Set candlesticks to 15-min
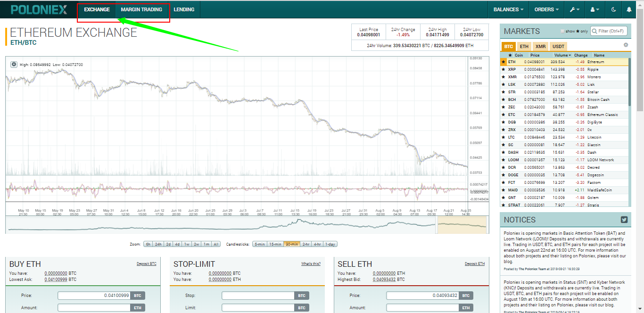Image resolution: width=644 pixels, height=313 pixels. [275, 244]
